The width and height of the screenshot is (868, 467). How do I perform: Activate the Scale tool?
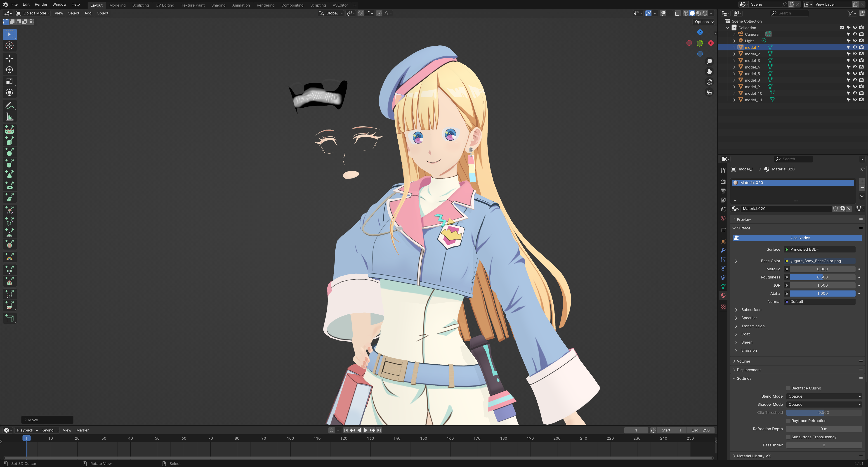pos(9,81)
